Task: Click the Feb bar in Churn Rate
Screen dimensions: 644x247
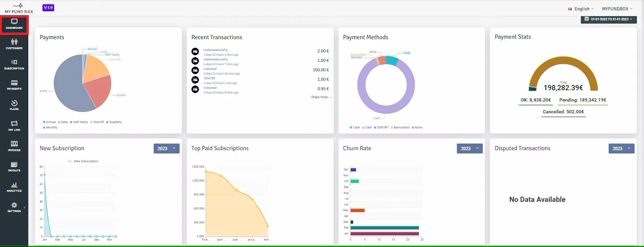Action: click(384, 228)
